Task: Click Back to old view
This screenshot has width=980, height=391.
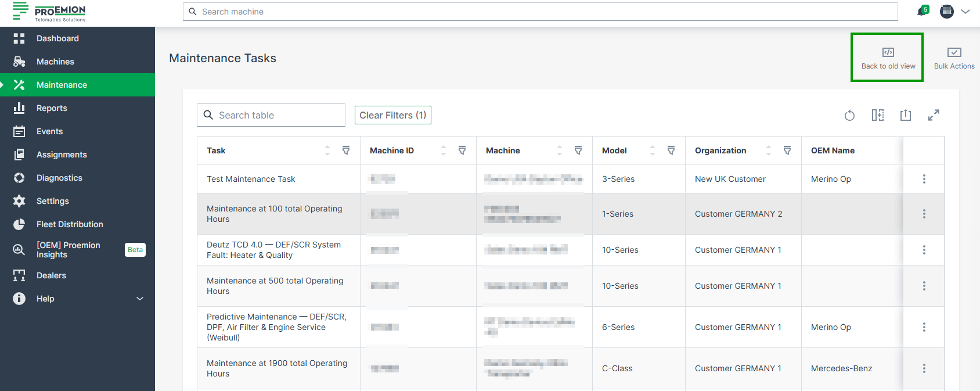Action: click(x=888, y=58)
